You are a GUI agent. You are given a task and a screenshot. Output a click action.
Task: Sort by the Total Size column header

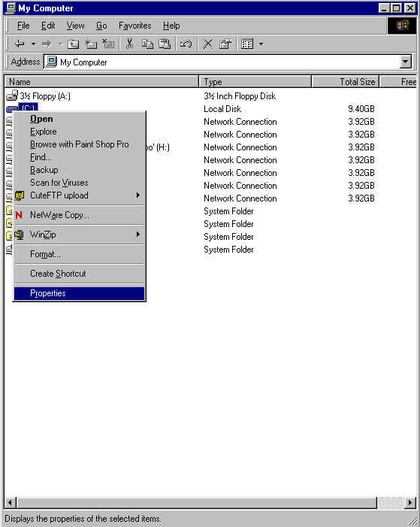click(x=346, y=82)
